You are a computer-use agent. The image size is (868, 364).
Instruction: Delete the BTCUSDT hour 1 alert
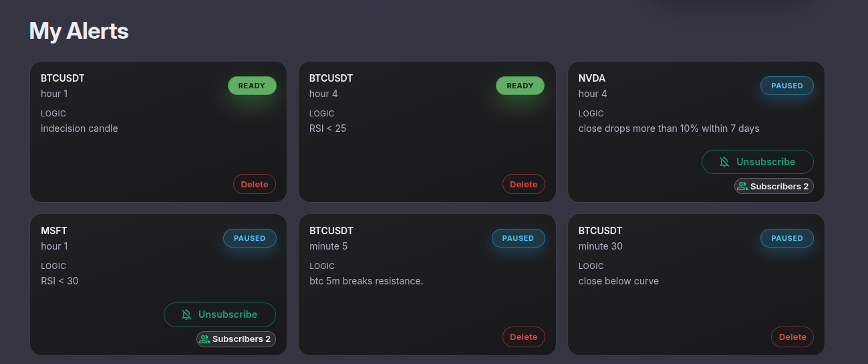[x=255, y=184]
